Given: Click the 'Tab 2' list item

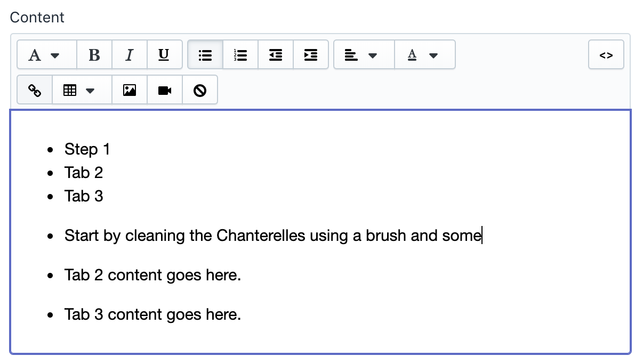Looking at the screenshot, I should point(84,173).
